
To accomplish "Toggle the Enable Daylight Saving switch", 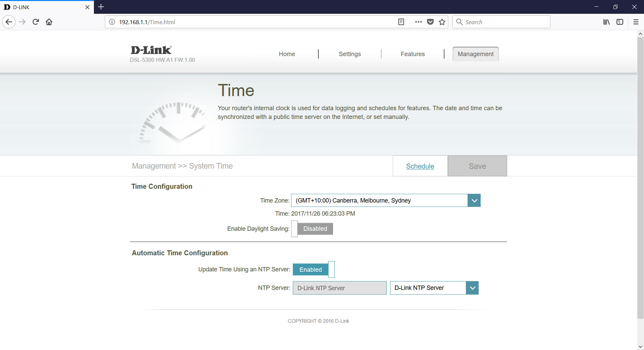I will (312, 229).
